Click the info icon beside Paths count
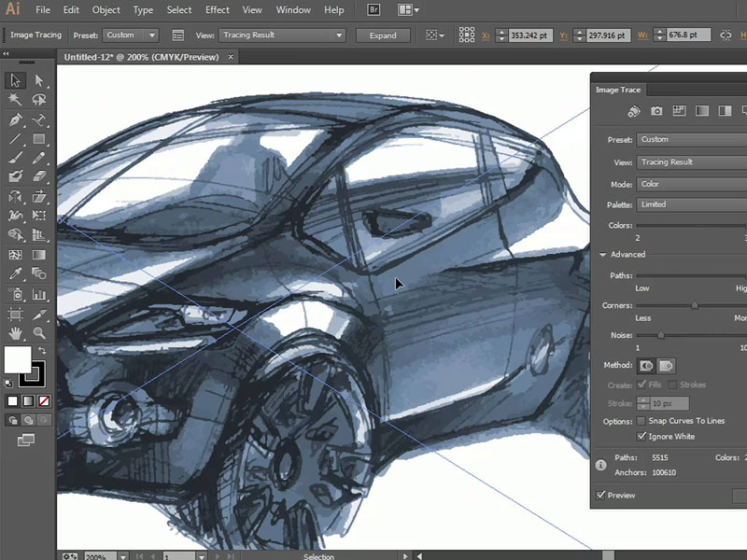The width and height of the screenshot is (747, 560). point(600,465)
